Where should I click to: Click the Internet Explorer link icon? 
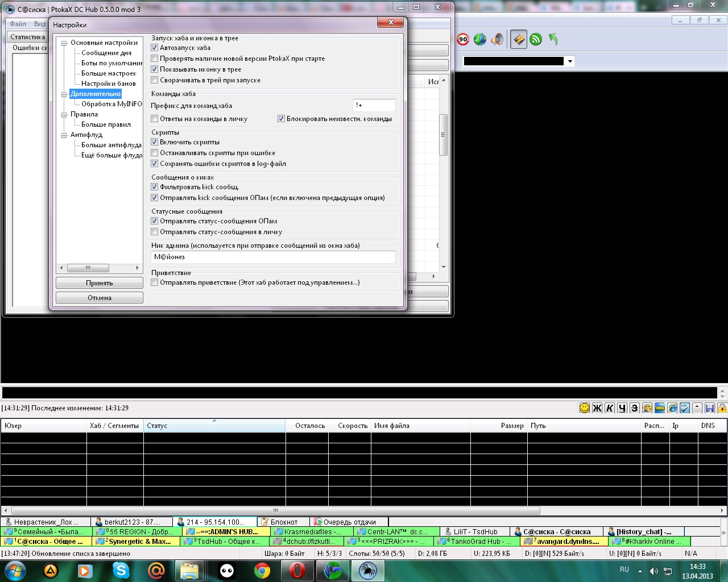click(672, 408)
